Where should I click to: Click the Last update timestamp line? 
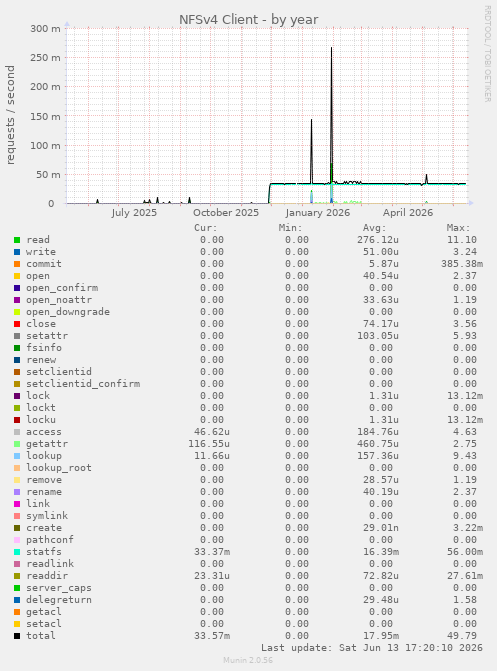pos(372,648)
